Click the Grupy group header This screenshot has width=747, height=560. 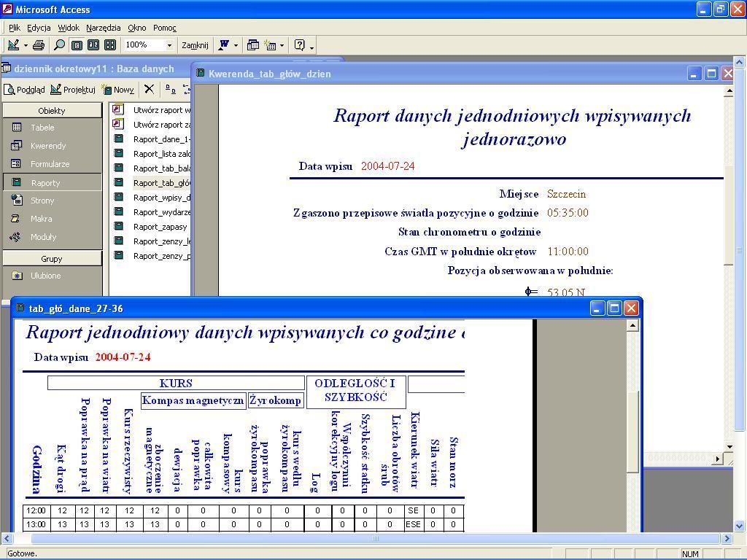tap(52, 259)
